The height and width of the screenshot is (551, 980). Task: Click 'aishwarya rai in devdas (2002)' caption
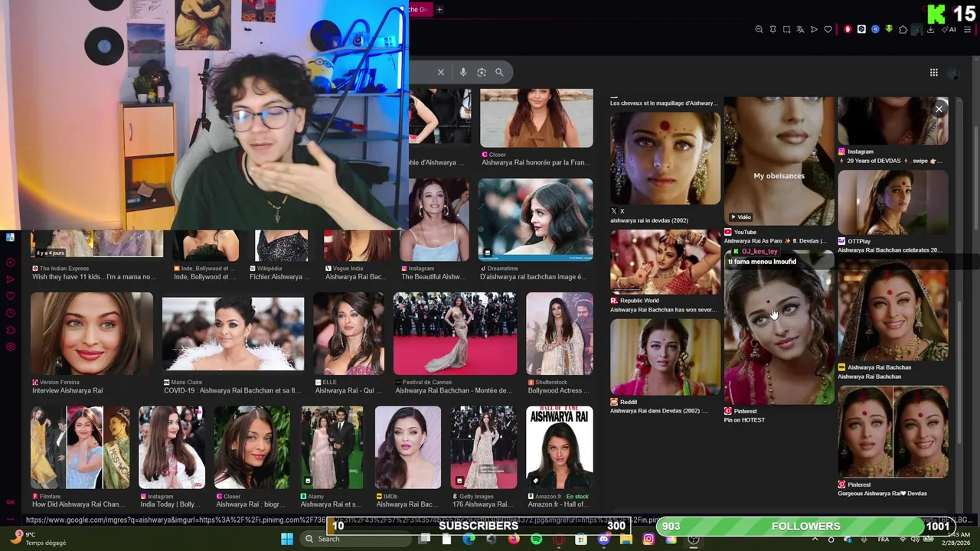(648, 220)
